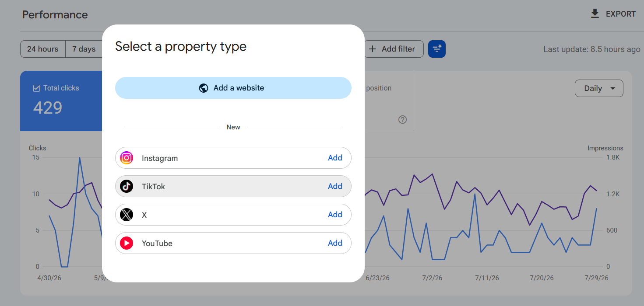
Task: Click the globe icon beside Add a website
Action: tap(203, 88)
